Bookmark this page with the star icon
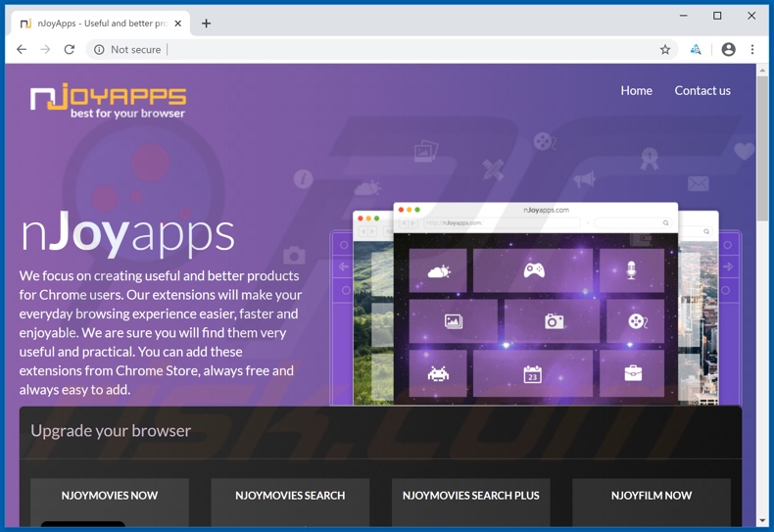This screenshot has width=774, height=532. click(x=665, y=49)
